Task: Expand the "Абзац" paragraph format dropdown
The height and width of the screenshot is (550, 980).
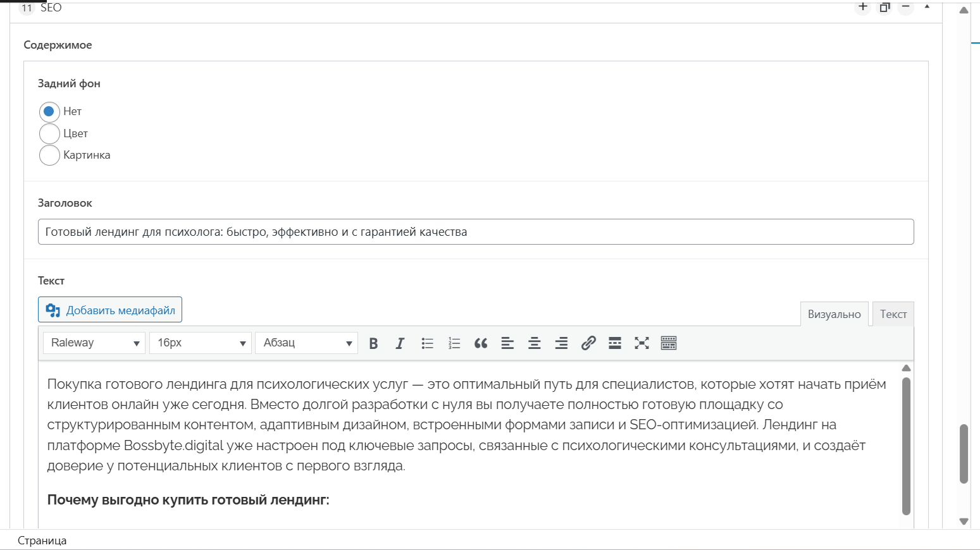Action: pos(307,343)
